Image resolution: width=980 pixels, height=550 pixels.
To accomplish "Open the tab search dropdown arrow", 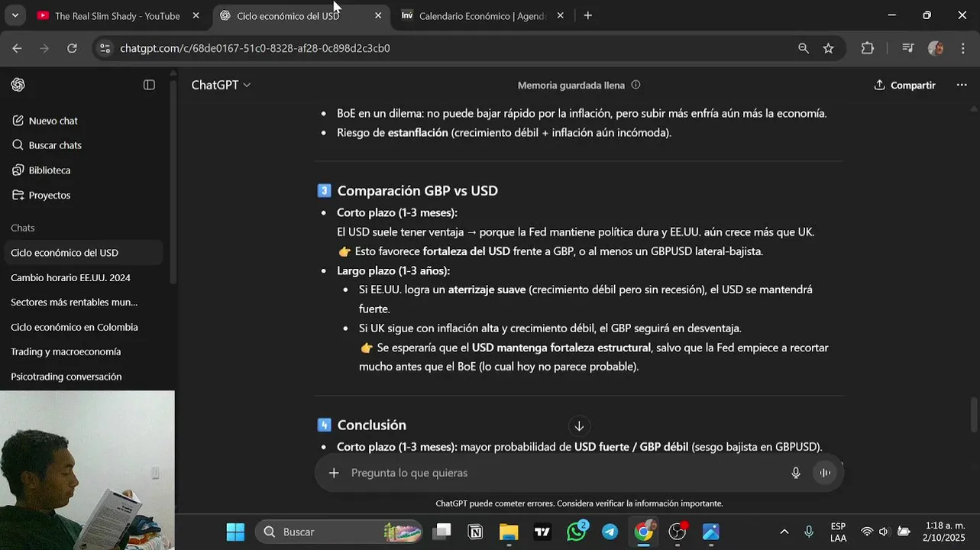I will pyautogui.click(x=15, y=15).
